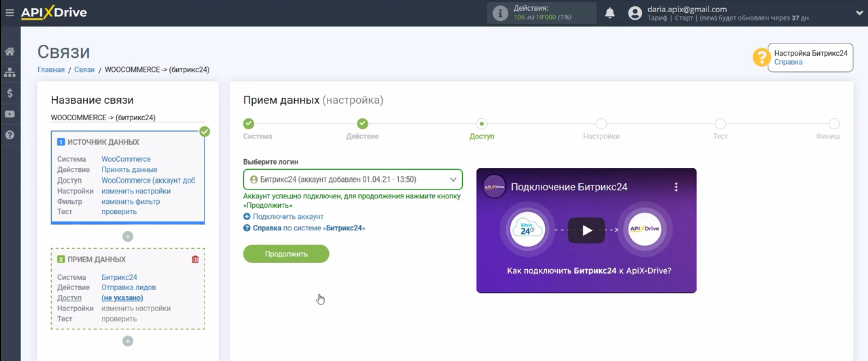Click the WooCommerce system link
The height and width of the screenshot is (361, 868).
126,159
